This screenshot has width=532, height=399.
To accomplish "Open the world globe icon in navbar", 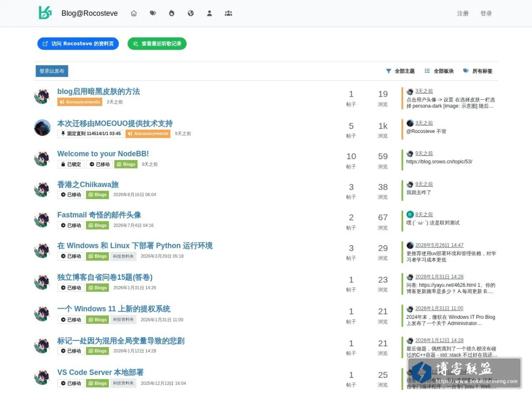I will [x=191, y=13].
